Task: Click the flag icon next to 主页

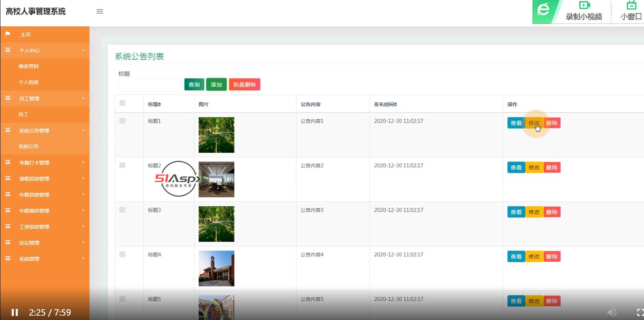Action: pyautogui.click(x=8, y=34)
